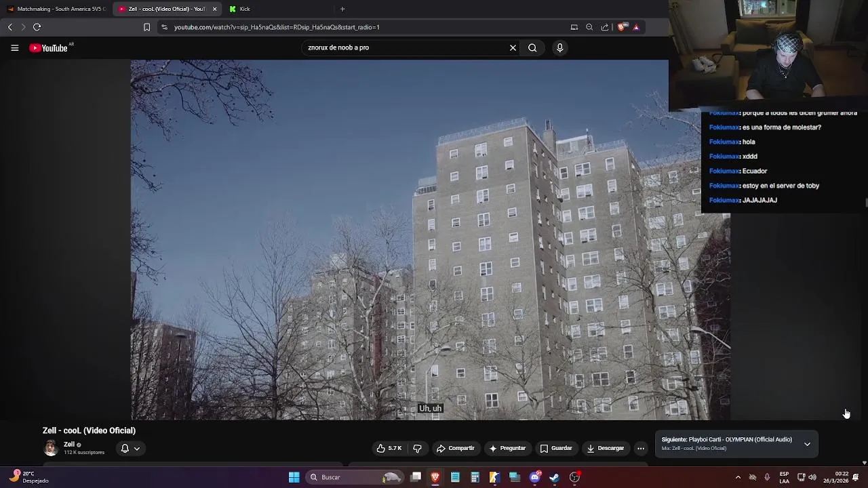Click the Preguntar button
868x488 pixels.
coord(507,448)
